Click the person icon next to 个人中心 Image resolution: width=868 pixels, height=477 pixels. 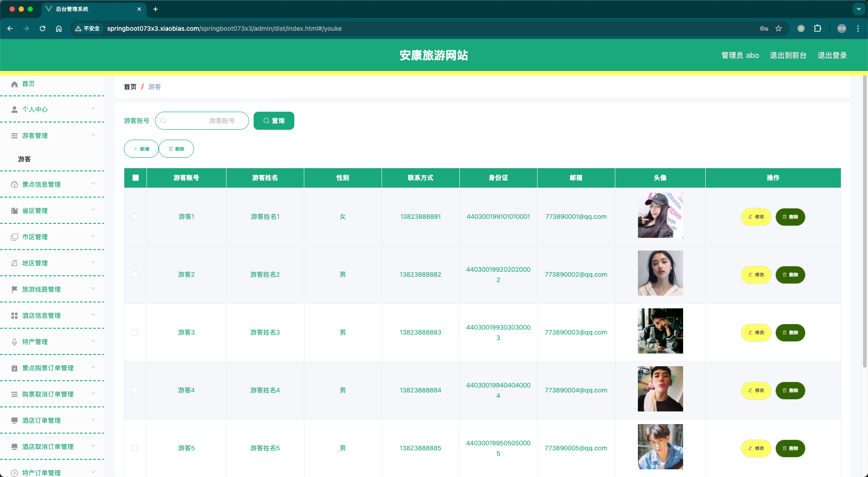tap(14, 109)
